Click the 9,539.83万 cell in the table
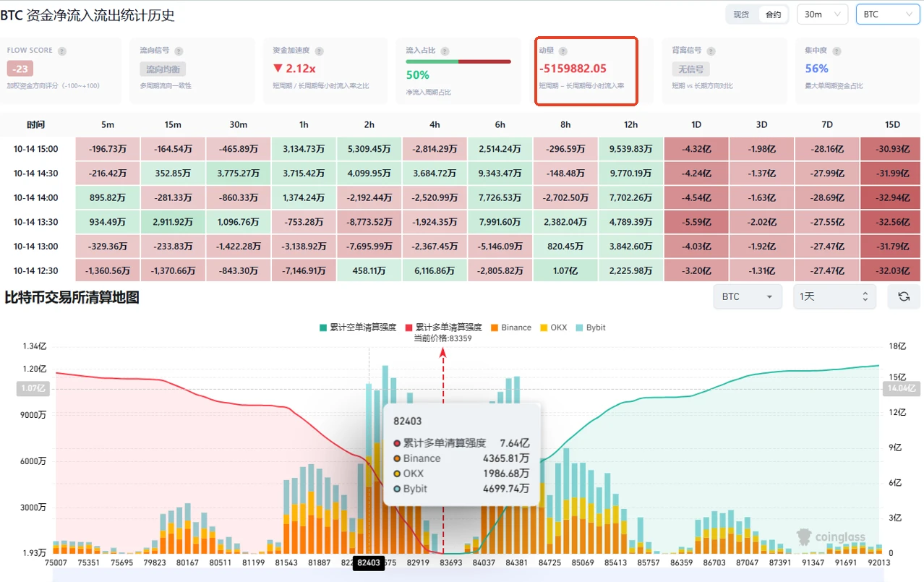Image resolution: width=924 pixels, height=582 pixels. [x=630, y=150]
